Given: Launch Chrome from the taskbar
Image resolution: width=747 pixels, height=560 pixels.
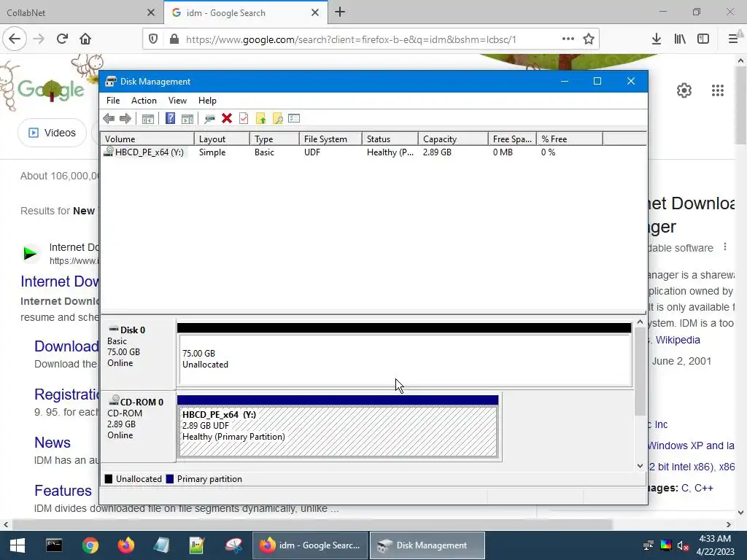Looking at the screenshot, I should coord(90,545).
